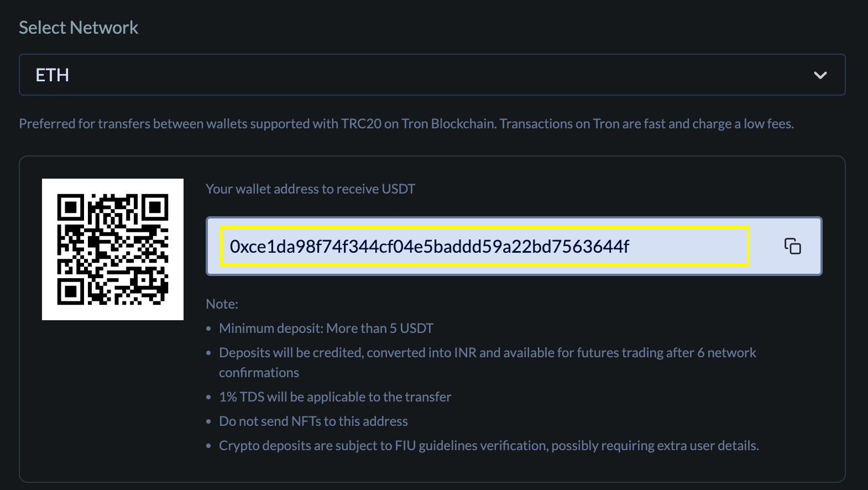The height and width of the screenshot is (490, 868).
Task: Click the ETH label in network selector
Action: click(x=53, y=75)
